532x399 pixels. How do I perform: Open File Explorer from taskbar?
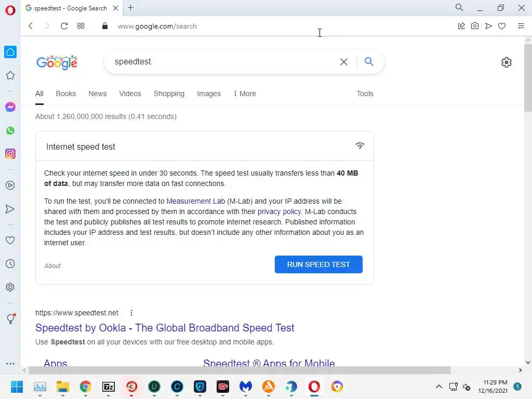click(x=62, y=387)
